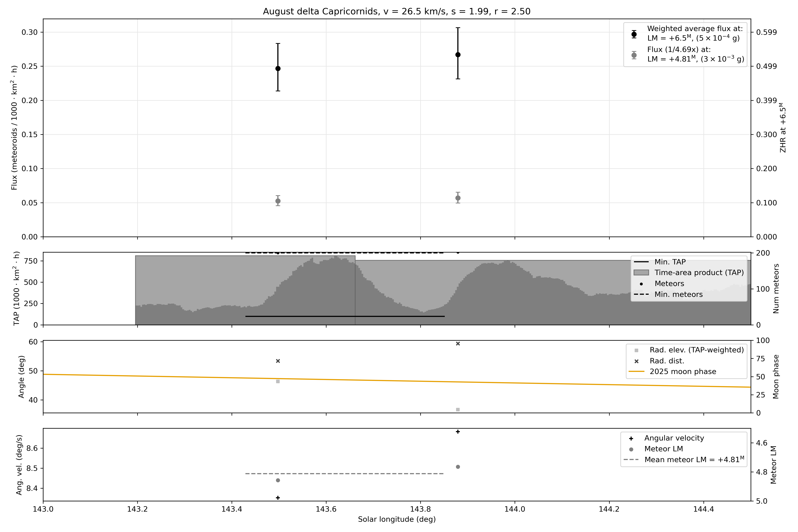Click the 8.4 tick on the angular velocity axis
The width and height of the screenshot is (798, 532).
point(32,489)
